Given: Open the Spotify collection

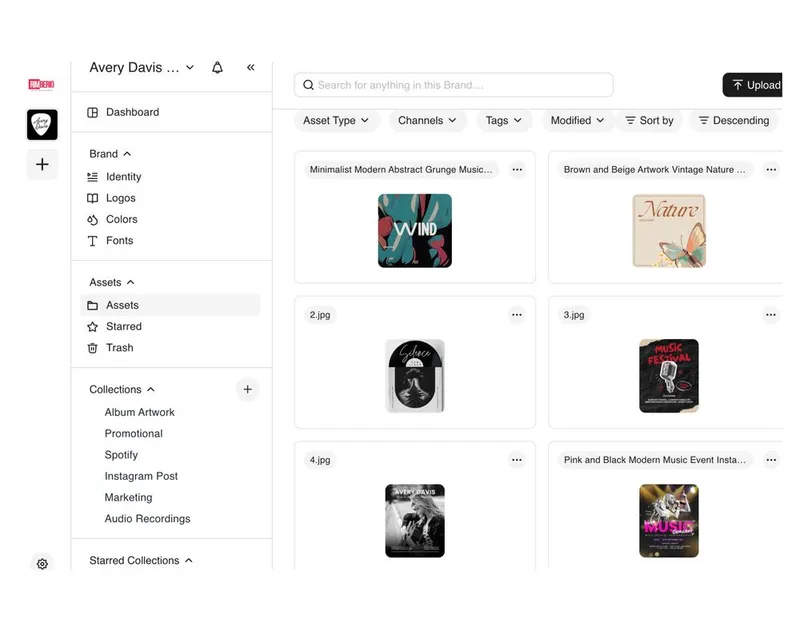Looking at the screenshot, I should tap(121, 454).
